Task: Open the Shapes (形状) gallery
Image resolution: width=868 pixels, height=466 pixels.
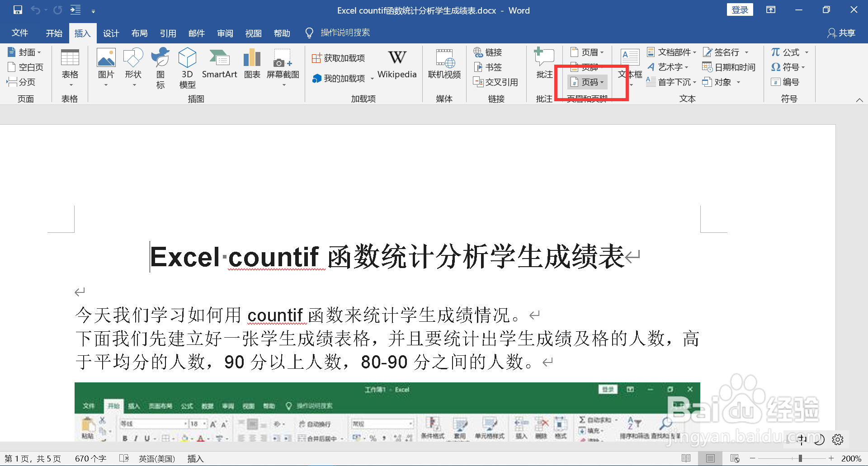Action: coord(133,68)
